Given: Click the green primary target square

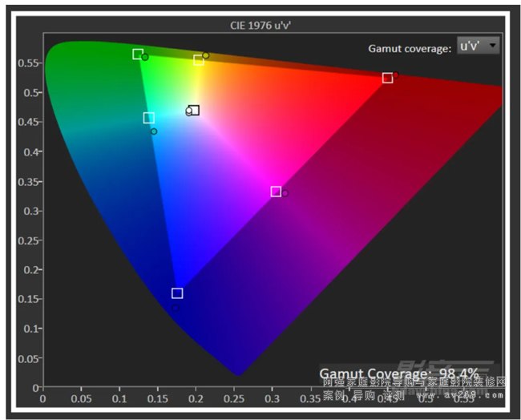Looking at the screenshot, I should [x=138, y=54].
